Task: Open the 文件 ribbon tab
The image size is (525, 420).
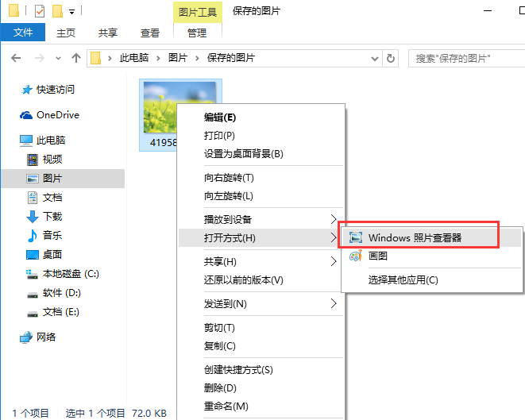Action: click(x=23, y=33)
